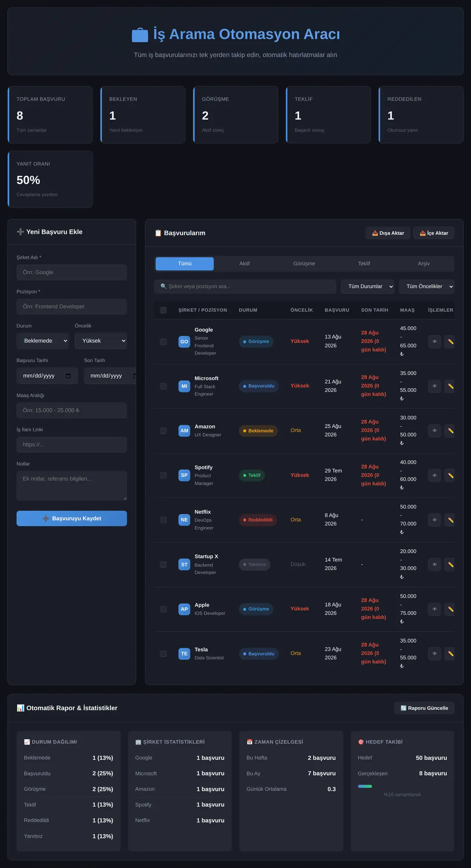The image size is (471, 868).
Task: Click the GO avatar badge for Google
Action: pyautogui.click(x=184, y=341)
